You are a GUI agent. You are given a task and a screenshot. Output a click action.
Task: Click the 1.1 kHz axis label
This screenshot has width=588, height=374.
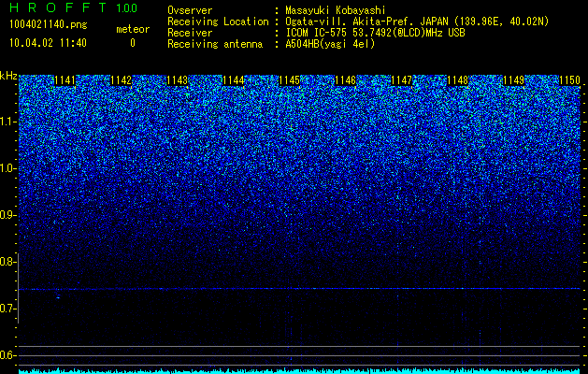7,122
